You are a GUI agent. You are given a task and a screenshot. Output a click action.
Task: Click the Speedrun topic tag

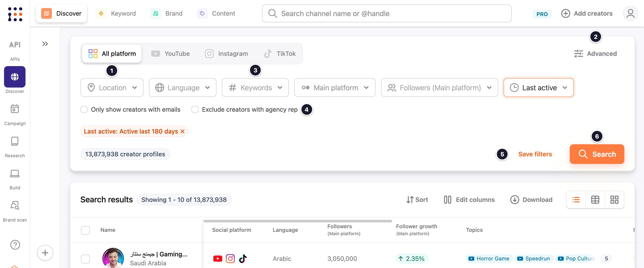point(534,259)
